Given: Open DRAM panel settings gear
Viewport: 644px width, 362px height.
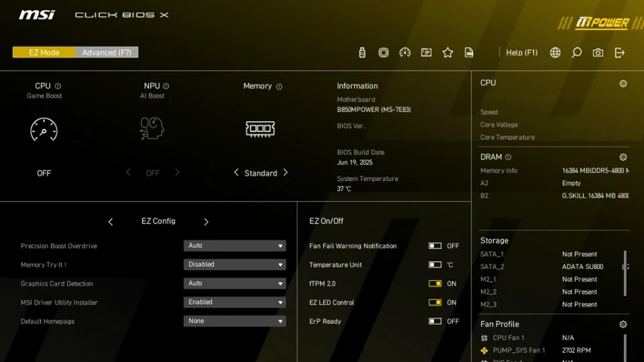Looking at the screenshot, I should point(623,157).
